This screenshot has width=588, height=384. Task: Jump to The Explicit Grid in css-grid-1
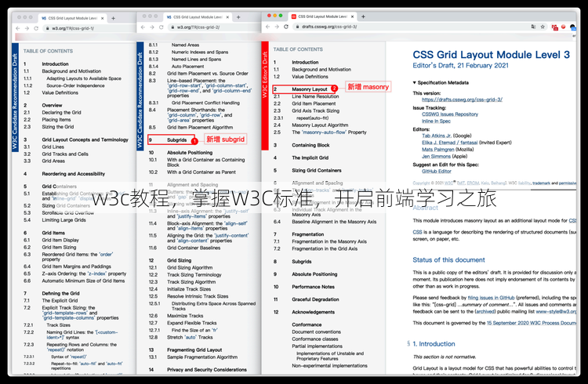[60, 301]
